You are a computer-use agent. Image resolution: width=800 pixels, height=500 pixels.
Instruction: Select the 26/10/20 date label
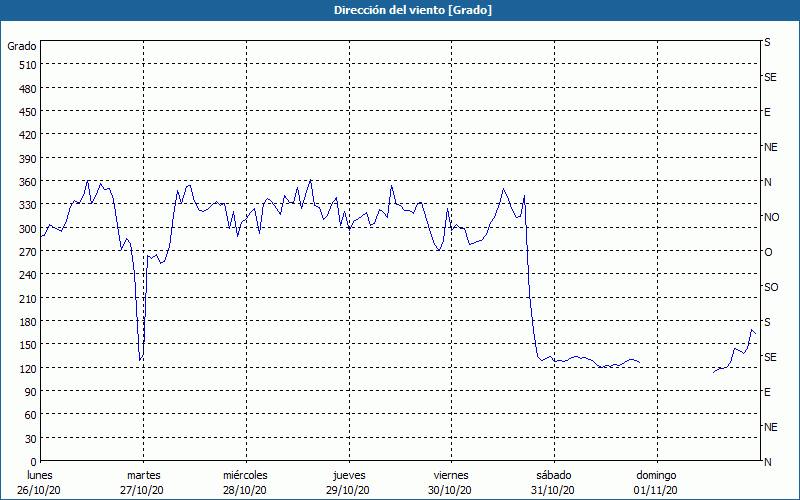pyautogui.click(x=39, y=490)
